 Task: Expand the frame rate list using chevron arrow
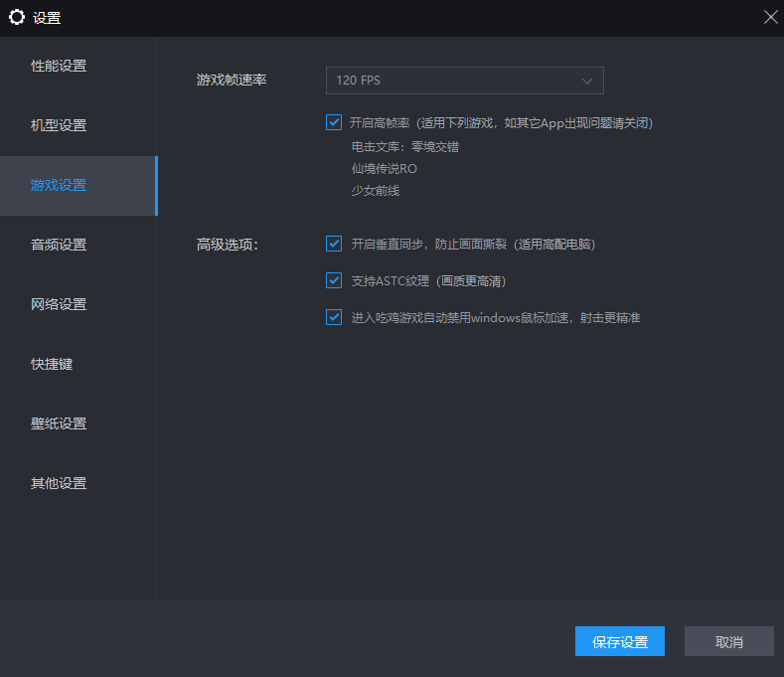click(x=587, y=81)
